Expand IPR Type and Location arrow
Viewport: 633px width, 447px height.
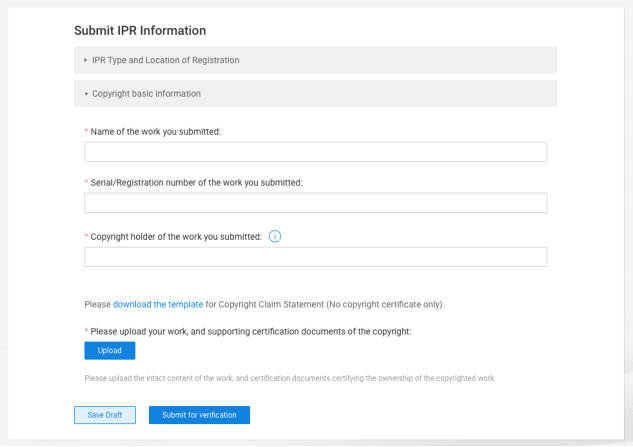click(85, 60)
